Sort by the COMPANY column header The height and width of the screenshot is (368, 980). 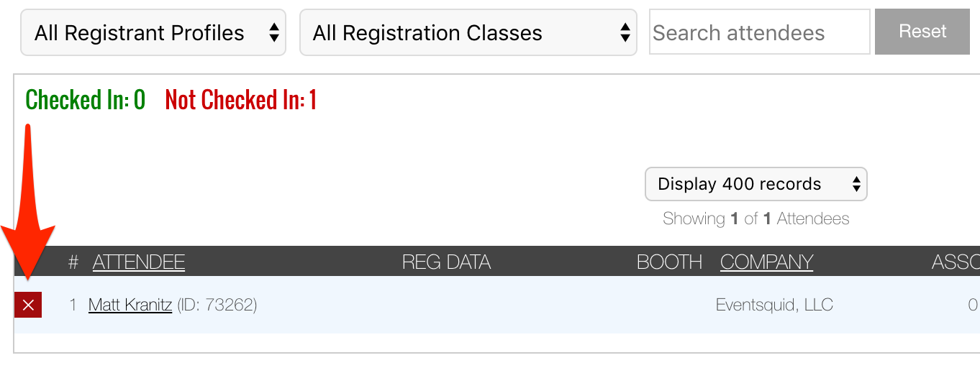(x=766, y=262)
